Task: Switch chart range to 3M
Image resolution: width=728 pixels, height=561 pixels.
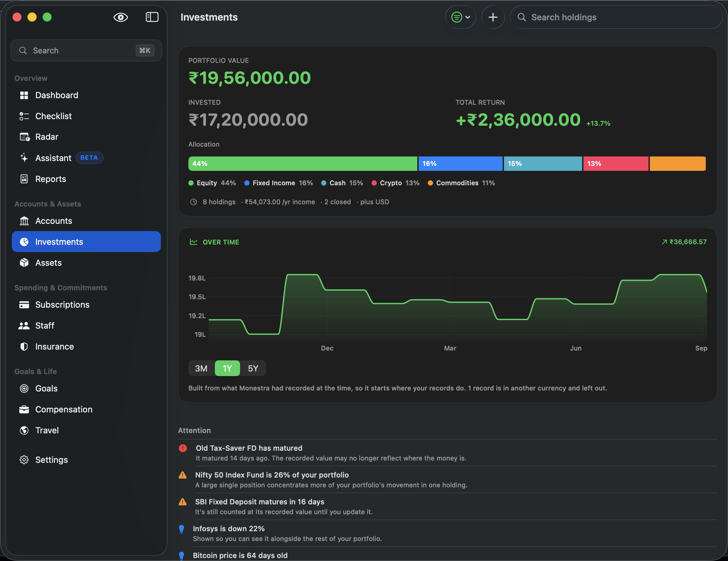Action: pyautogui.click(x=201, y=368)
